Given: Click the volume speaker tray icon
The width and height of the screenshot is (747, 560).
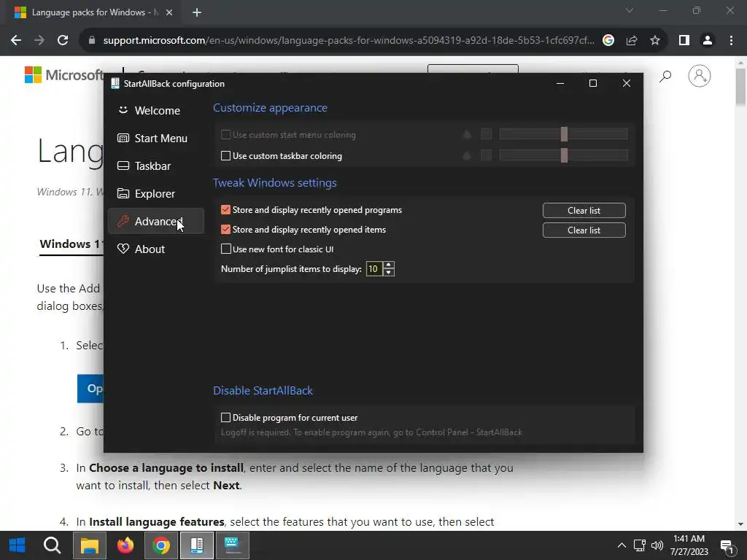Looking at the screenshot, I should [657, 545].
